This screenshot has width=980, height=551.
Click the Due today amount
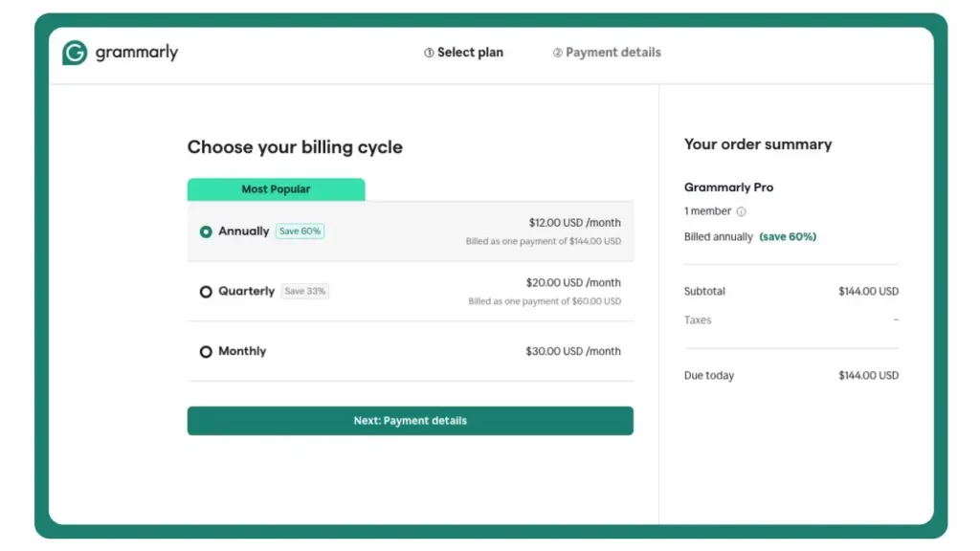pyautogui.click(x=868, y=376)
